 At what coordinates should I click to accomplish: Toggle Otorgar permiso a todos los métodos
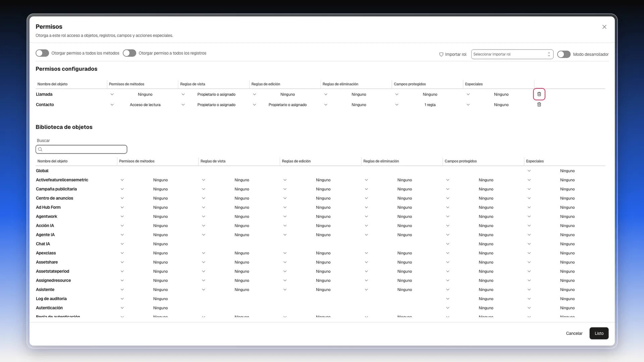tap(42, 53)
